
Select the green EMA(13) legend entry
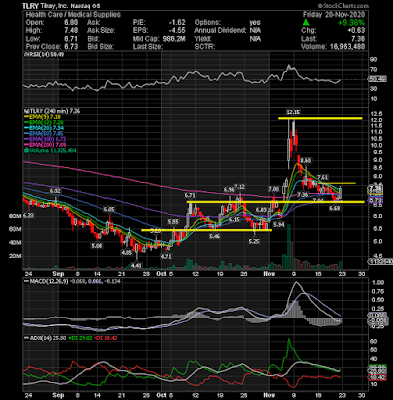click(x=44, y=122)
